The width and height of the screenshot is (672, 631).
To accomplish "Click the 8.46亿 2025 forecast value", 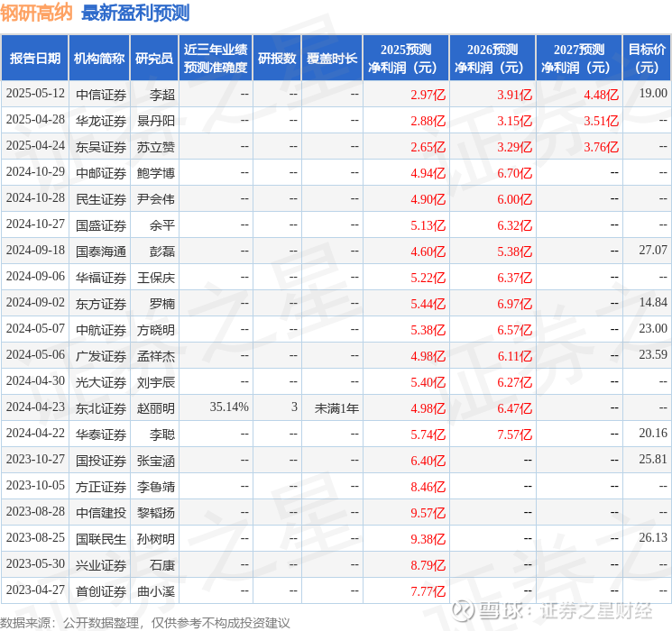I will 428,487.
